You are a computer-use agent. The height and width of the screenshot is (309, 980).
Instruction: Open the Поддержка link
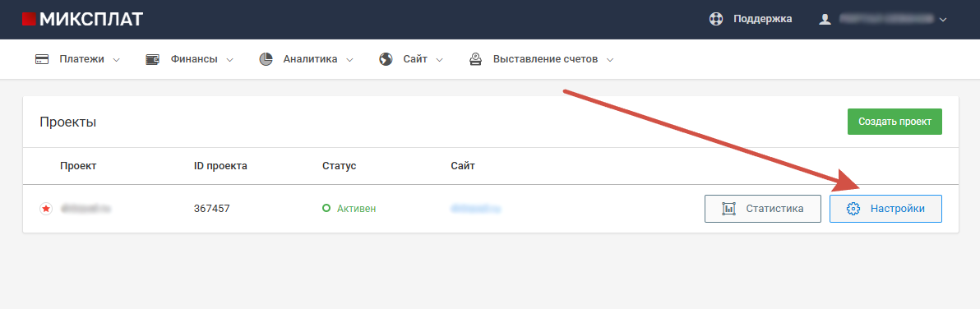[x=762, y=20]
